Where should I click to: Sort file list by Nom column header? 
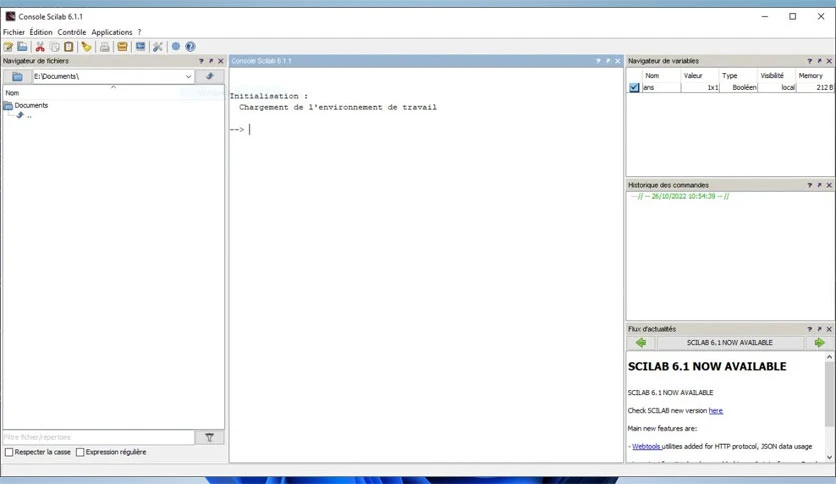tap(113, 93)
